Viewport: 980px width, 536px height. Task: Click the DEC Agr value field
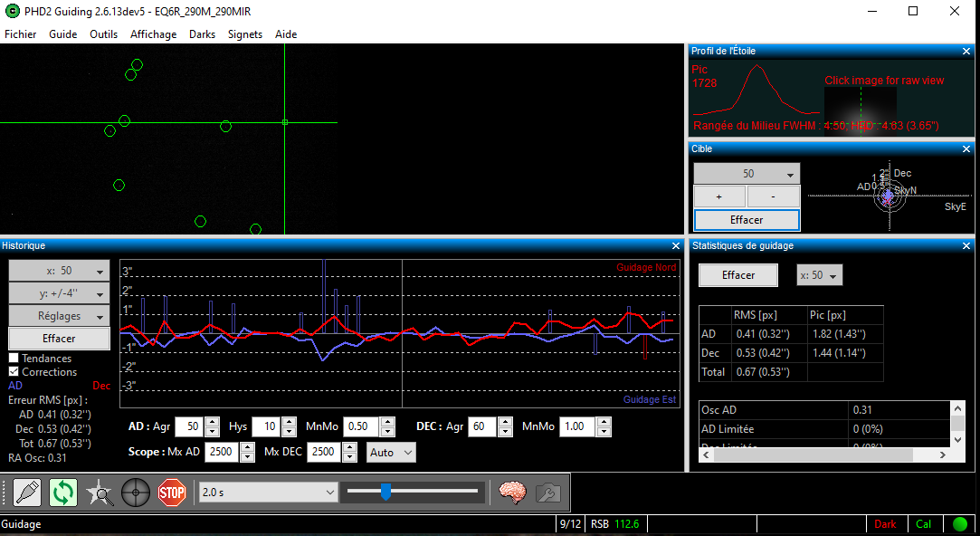click(x=482, y=426)
